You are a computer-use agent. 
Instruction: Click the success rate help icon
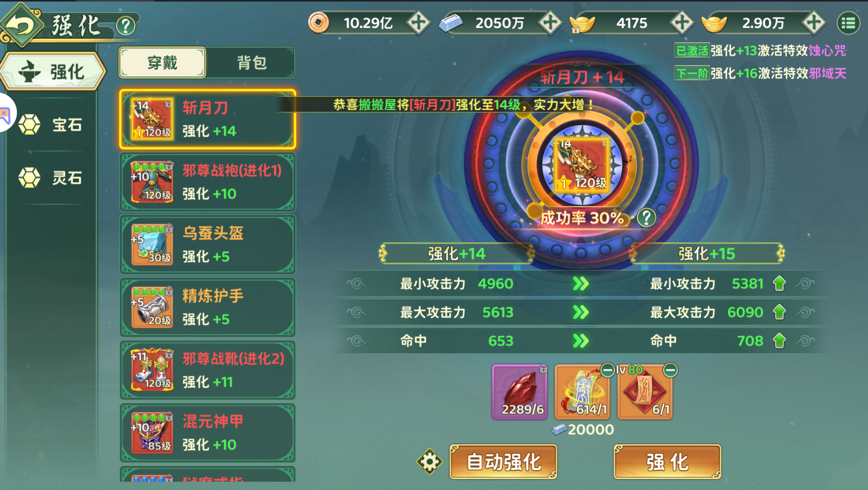pos(646,218)
